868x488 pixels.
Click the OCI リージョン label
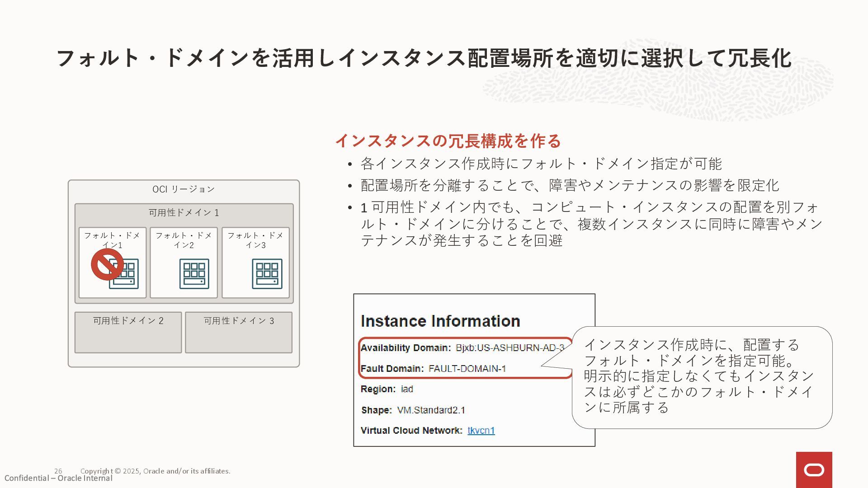[184, 189]
